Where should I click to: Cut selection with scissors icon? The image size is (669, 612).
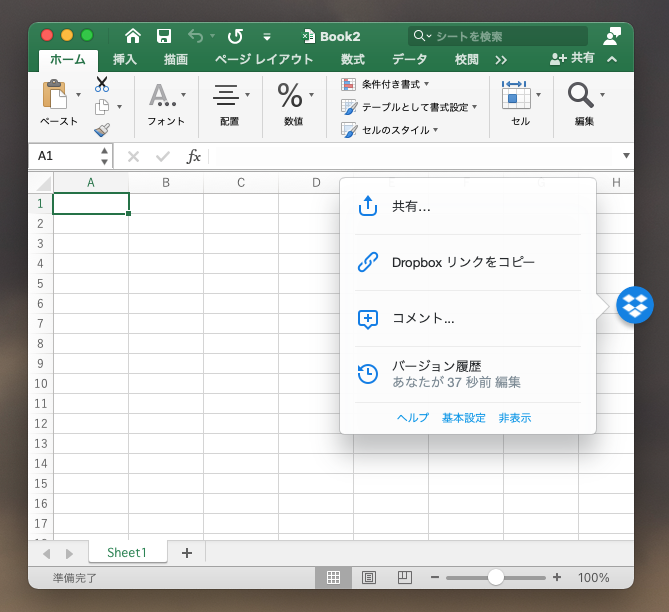tap(102, 84)
